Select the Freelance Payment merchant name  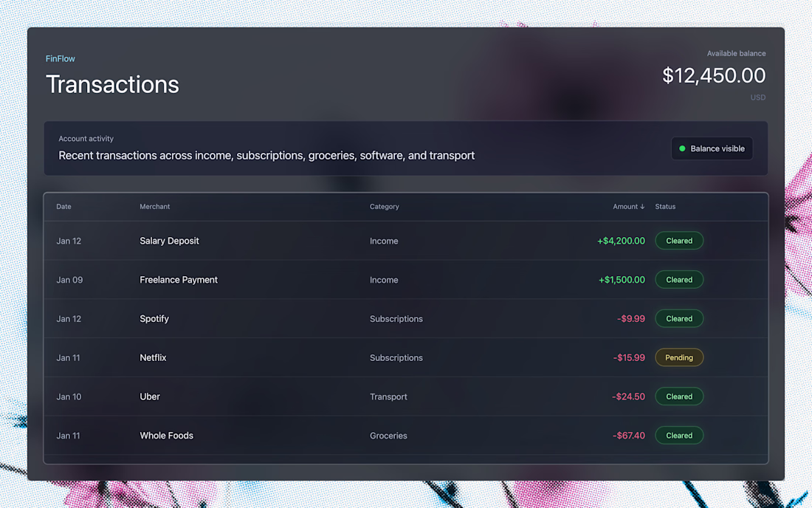(179, 280)
